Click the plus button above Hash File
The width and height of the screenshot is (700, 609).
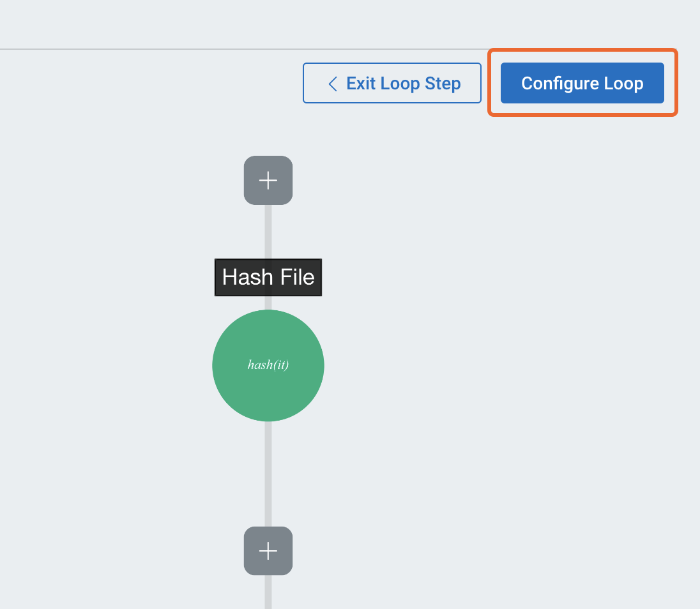[268, 181]
